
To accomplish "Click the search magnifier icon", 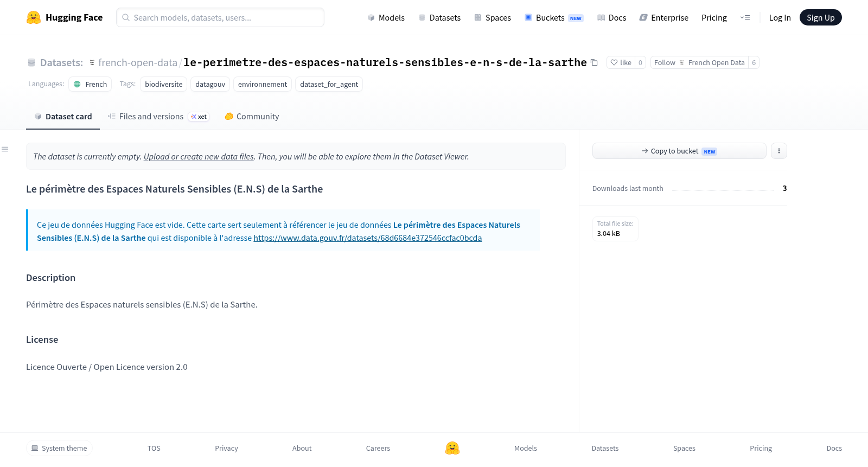I will pyautogui.click(x=126, y=17).
